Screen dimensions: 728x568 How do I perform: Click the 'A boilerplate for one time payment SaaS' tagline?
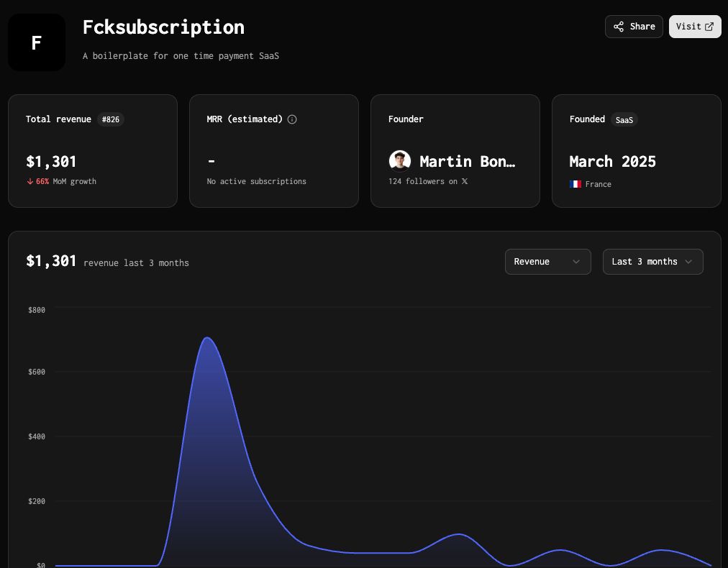coord(181,55)
